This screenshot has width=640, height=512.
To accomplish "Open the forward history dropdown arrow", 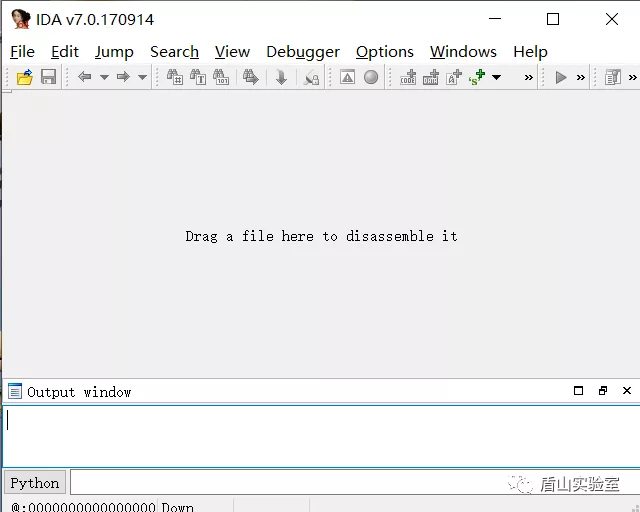I will 142,77.
